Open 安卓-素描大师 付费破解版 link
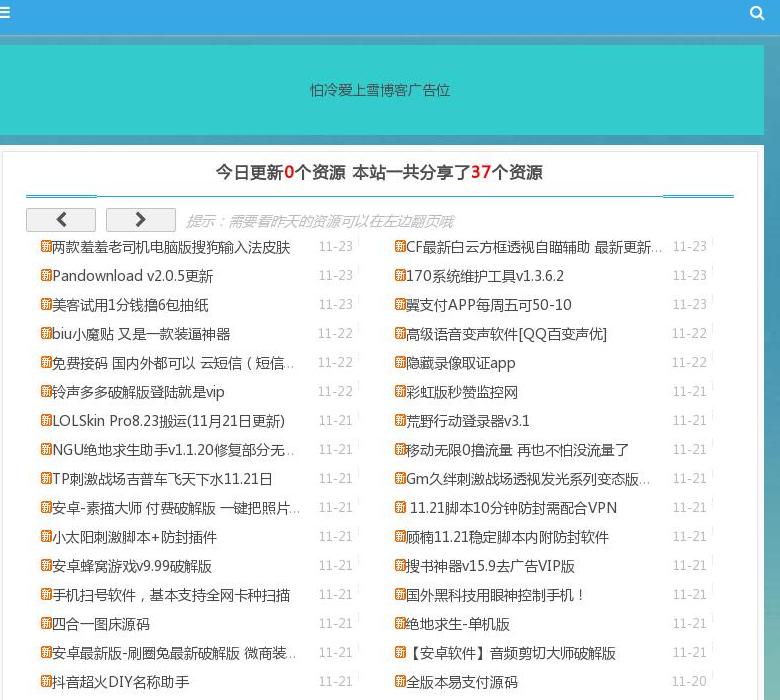 pyautogui.click(x=176, y=507)
